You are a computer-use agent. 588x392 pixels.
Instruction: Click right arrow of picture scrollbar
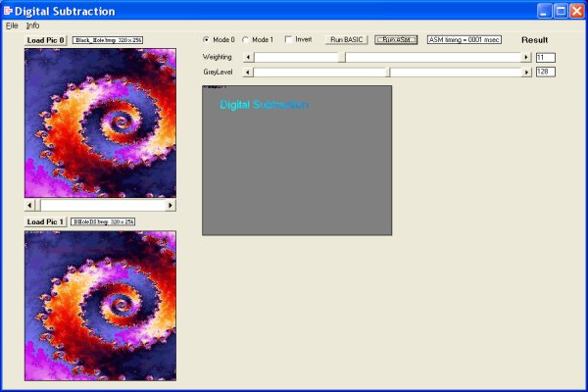(x=171, y=206)
